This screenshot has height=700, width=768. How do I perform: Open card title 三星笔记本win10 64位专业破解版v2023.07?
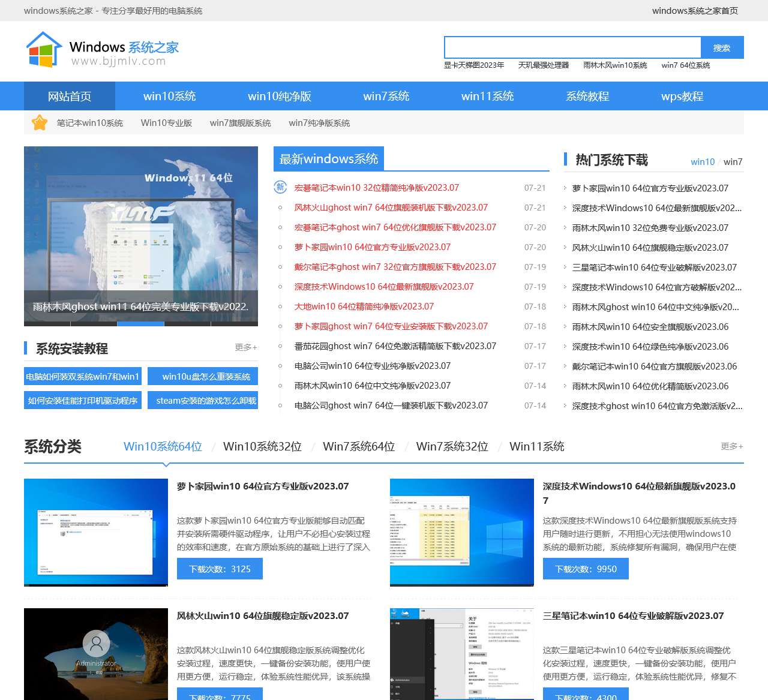click(x=634, y=616)
